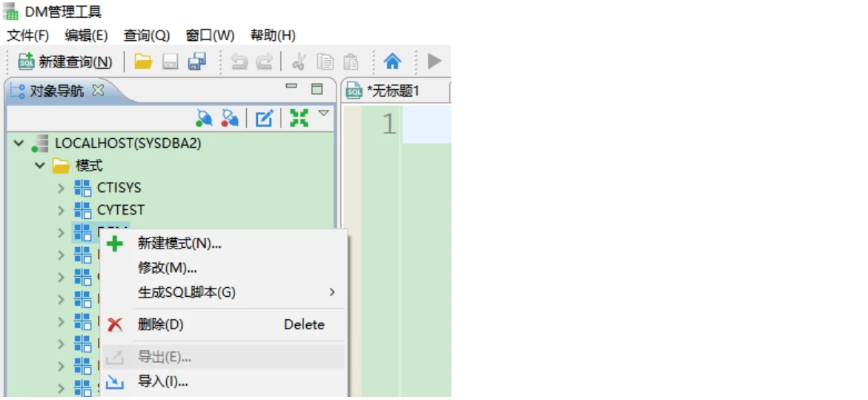Collapse the LOCALHOST(SYSDBA2) node
868x400 pixels.
tap(19, 143)
